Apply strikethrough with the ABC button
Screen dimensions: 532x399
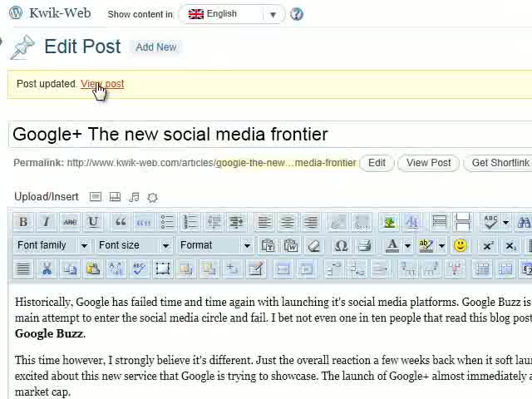click(70, 222)
